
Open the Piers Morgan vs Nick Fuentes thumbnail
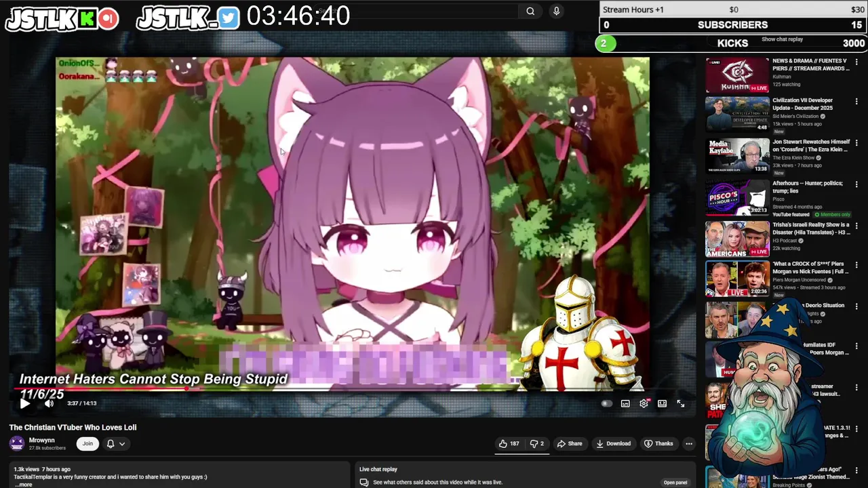(737, 280)
